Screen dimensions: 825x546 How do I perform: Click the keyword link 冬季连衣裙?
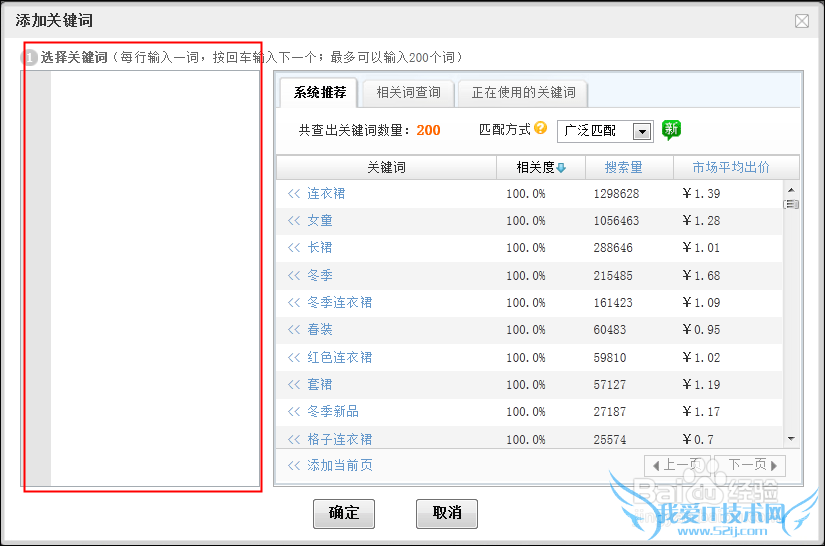point(339,302)
